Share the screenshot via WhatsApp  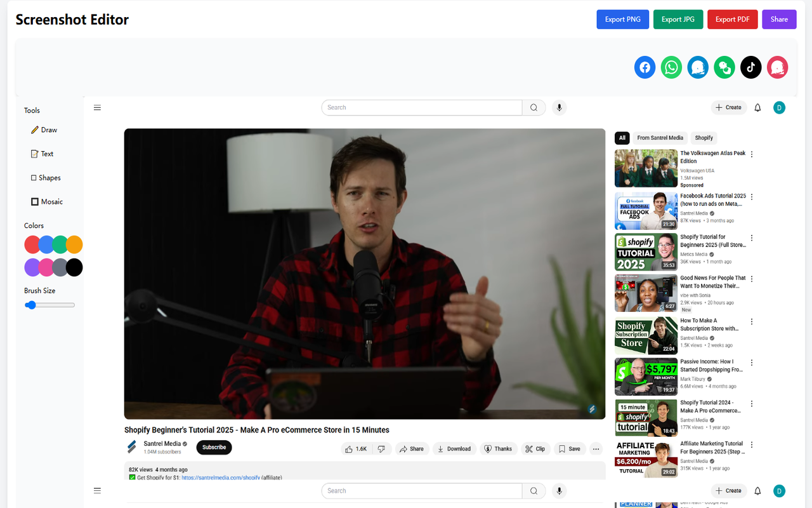tap(671, 67)
